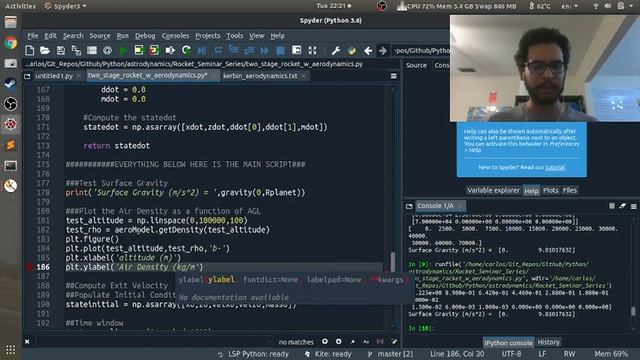Find next match arrow in find bar

[x=338, y=341]
